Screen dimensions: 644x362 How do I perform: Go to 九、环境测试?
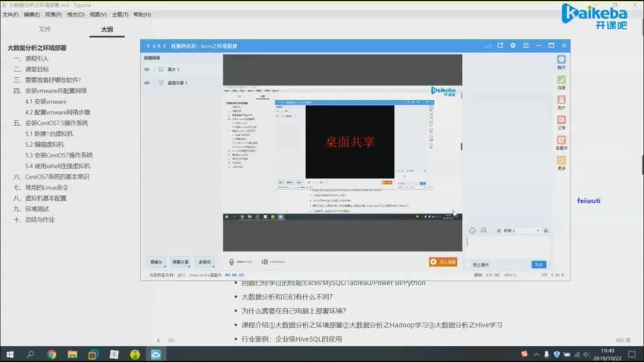(x=31, y=209)
